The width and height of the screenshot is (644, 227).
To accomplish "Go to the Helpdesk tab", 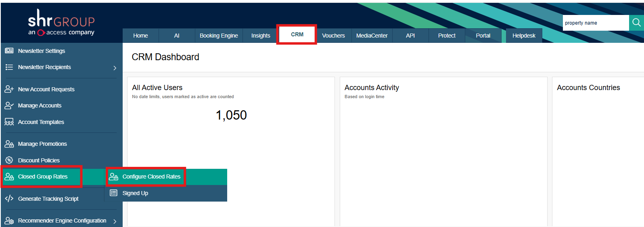I will click(524, 36).
